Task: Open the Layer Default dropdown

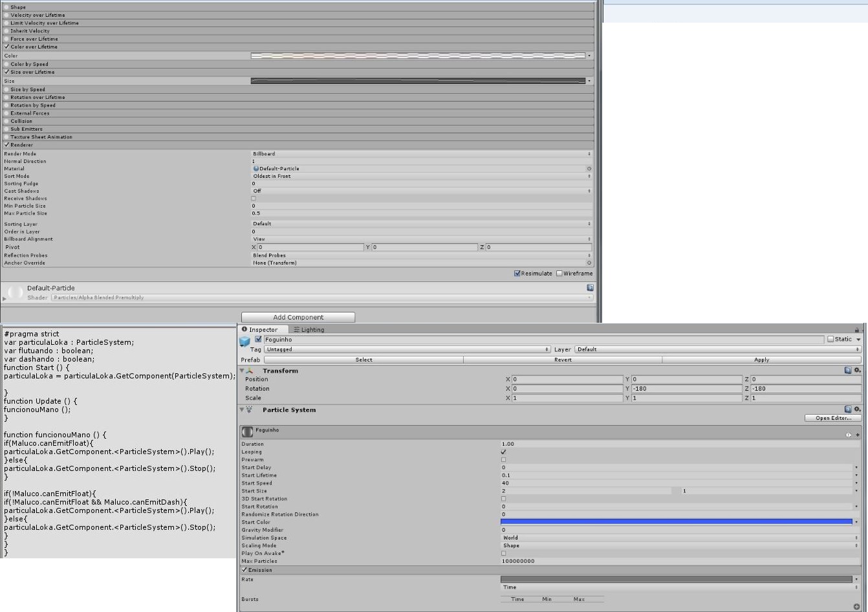Action: 718,349
